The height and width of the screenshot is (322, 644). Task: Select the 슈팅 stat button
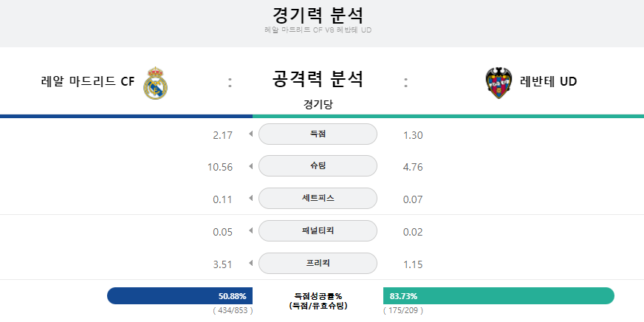318,166
